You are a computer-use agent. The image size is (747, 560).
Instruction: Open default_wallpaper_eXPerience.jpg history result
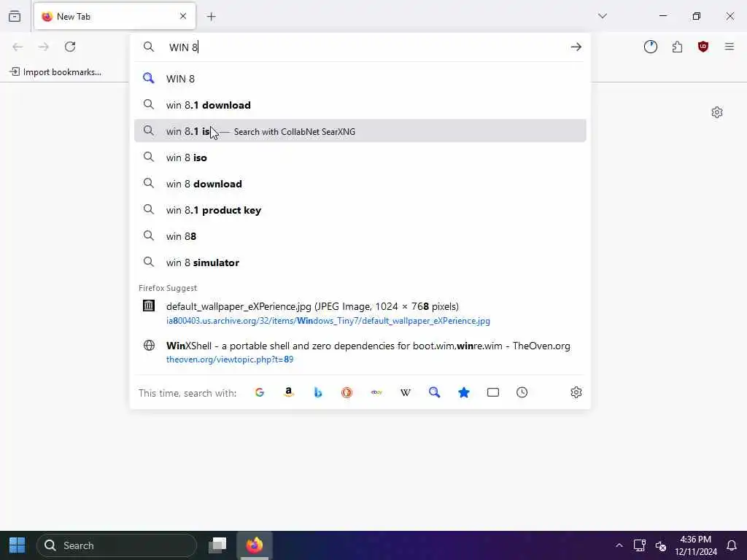(x=360, y=313)
